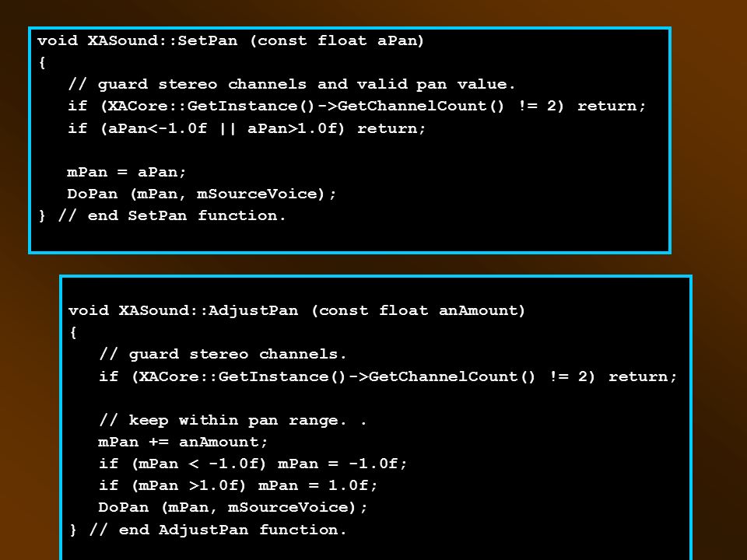Image resolution: width=747 pixels, height=560 pixels.
Task: Click the DoPan call inside SetPan
Action: (202, 194)
